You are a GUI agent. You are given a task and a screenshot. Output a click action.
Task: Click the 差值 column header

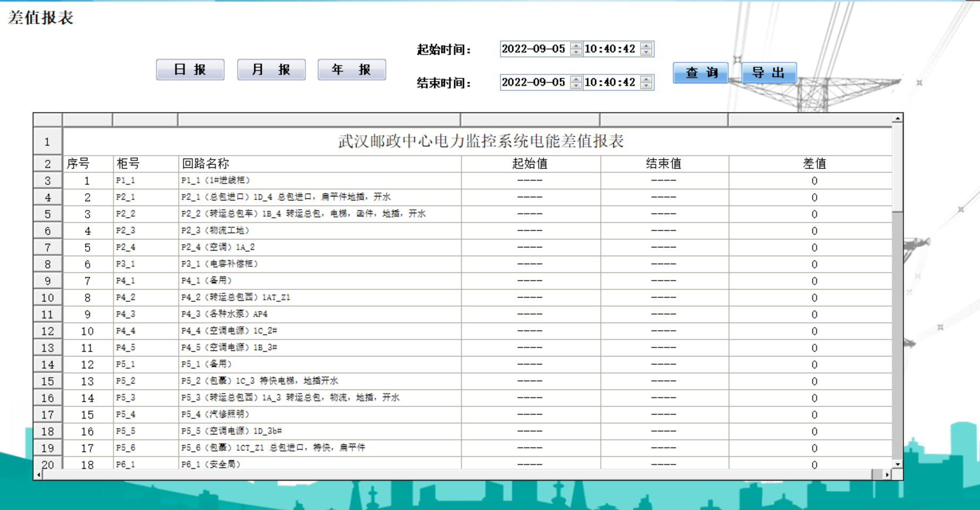coord(814,163)
